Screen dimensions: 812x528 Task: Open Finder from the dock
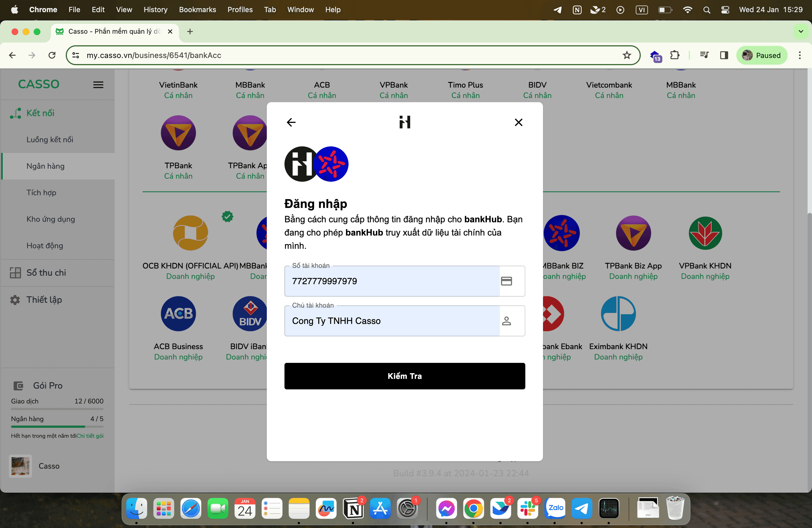tap(136, 509)
